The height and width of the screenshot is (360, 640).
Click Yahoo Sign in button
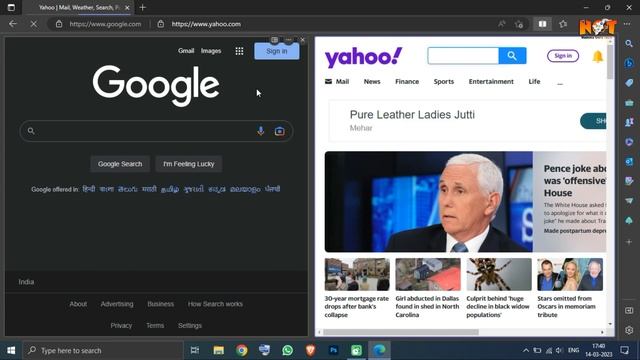[x=563, y=56]
